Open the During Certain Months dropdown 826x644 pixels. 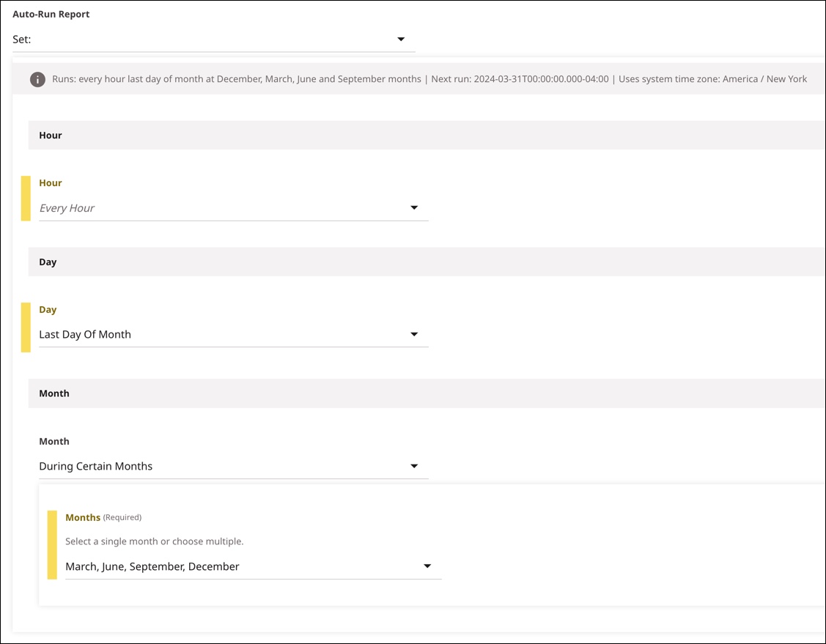pyautogui.click(x=233, y=466)
